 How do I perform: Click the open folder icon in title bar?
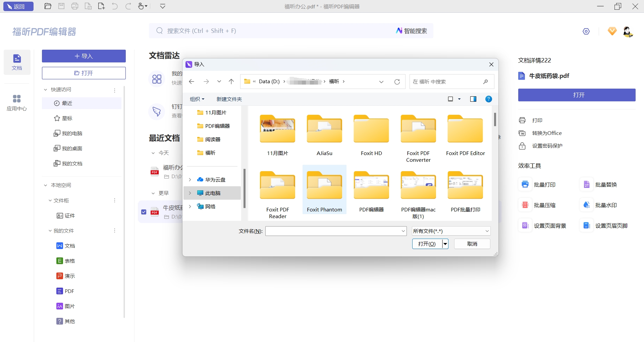[x=48, y=6]
